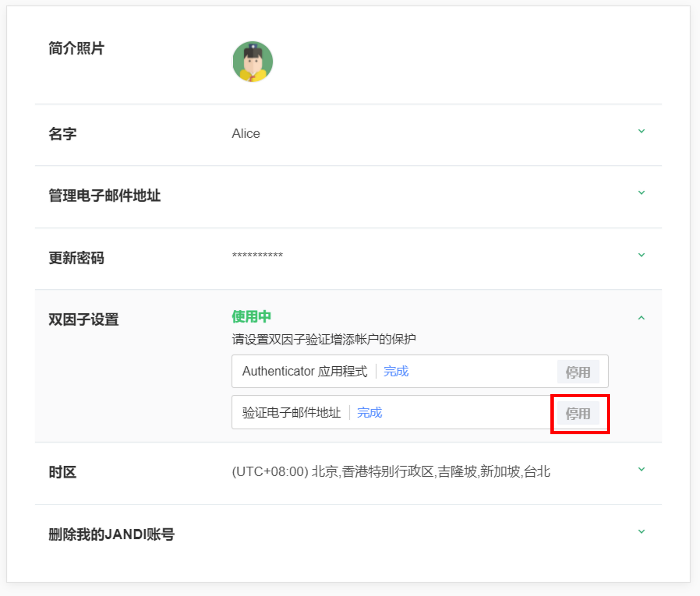Click the masked password asterisks
This screenshot has height=596, width=700.
[257, 255]
